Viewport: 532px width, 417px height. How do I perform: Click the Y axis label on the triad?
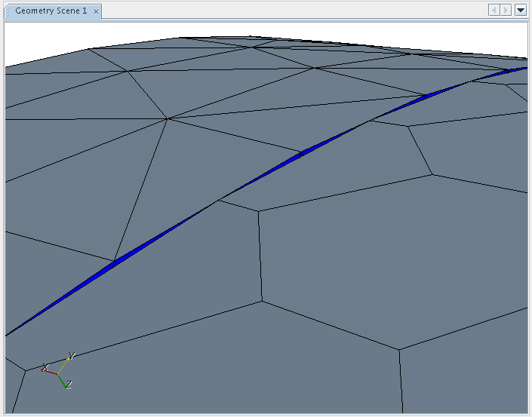[71, 355]
